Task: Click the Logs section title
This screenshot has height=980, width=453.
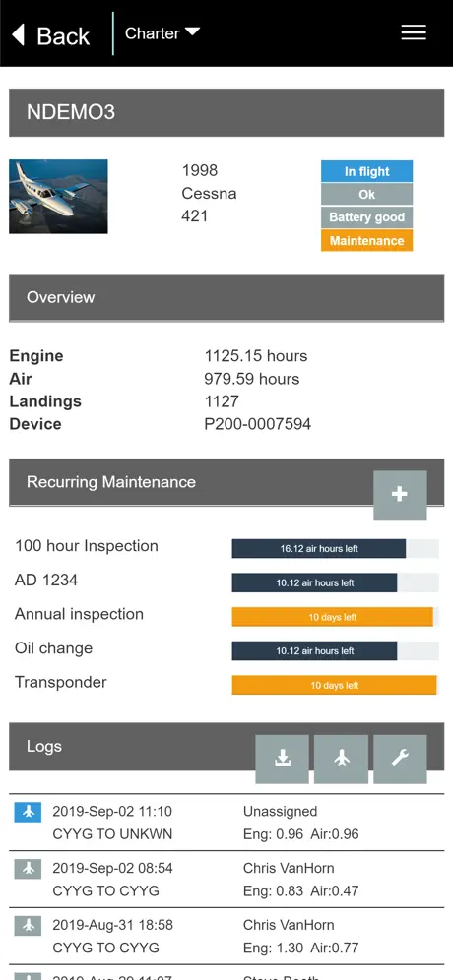Action: [x=43, y=746]
